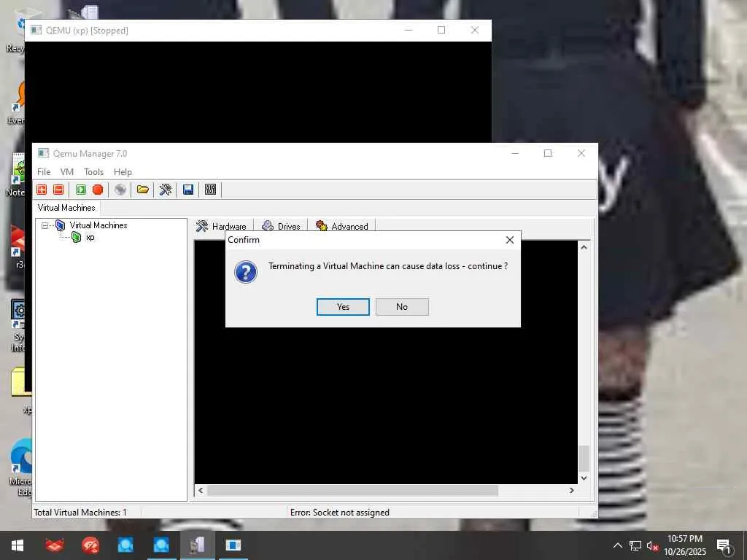Open the yellow folder toolbar icon
This screenshot has height=560, width=747.
coord(142,190)
